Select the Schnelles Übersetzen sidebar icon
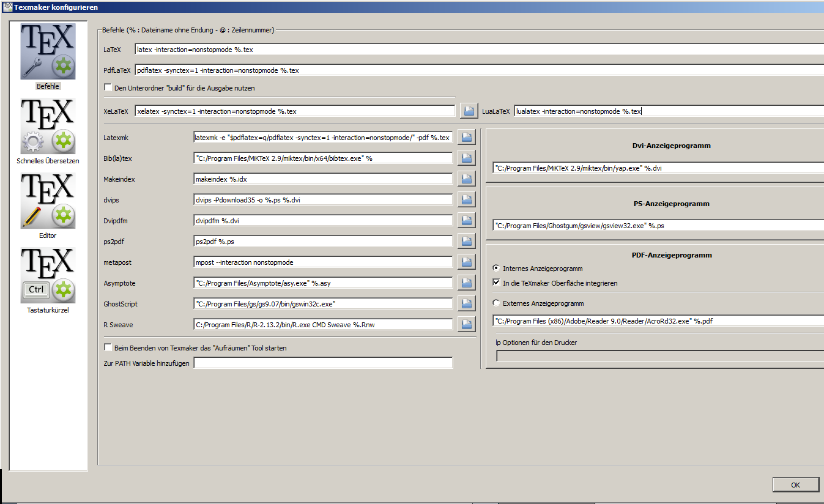This screenshot has height=504, width=824. click(x=48, y=126)
